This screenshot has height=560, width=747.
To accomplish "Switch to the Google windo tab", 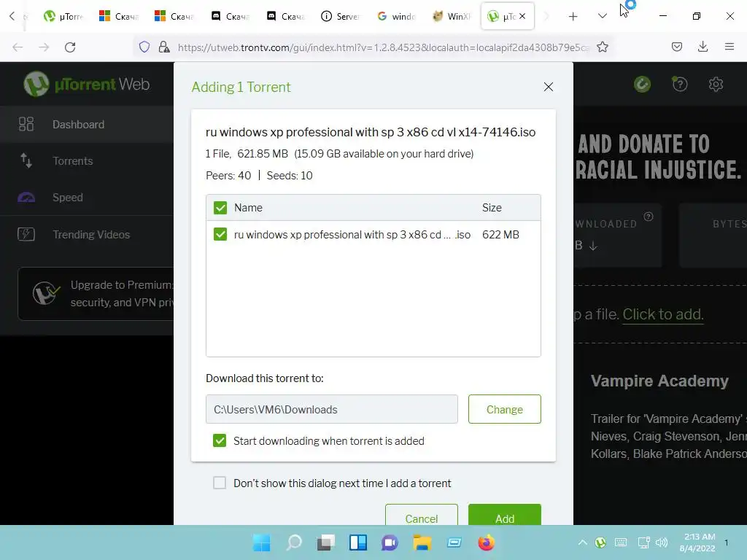I will click(x=396, y=16).
